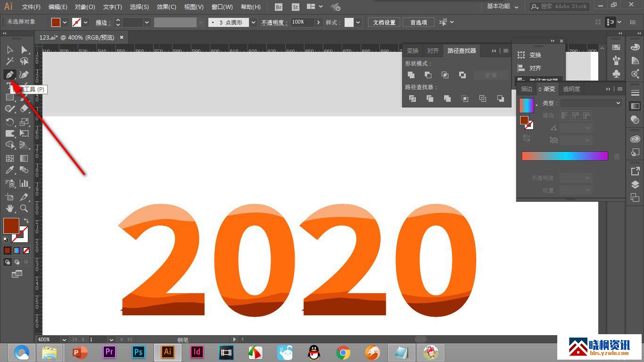Activate the Eraser tool
This screenshot has height=362, width=644.
click(25, 109)
